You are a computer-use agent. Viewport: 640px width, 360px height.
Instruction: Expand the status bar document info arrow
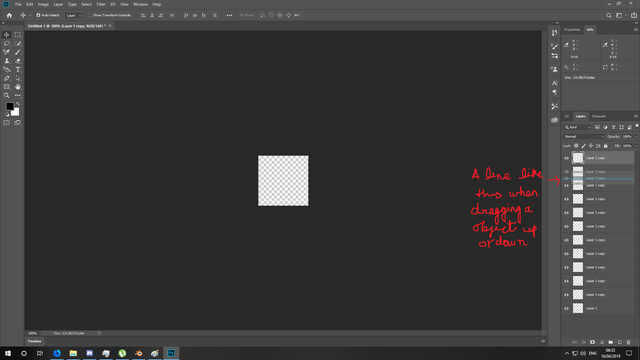pos(99,333)
